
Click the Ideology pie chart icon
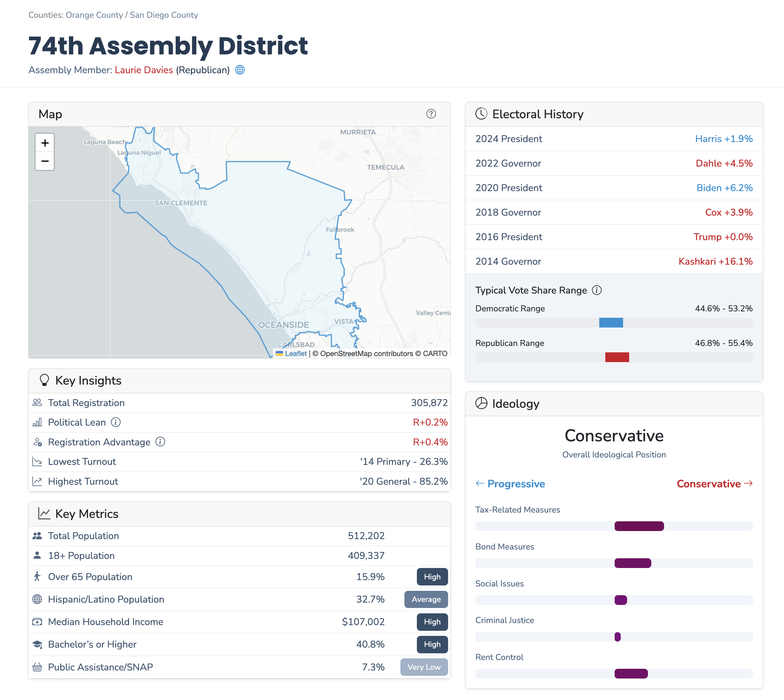click(481, 403)
